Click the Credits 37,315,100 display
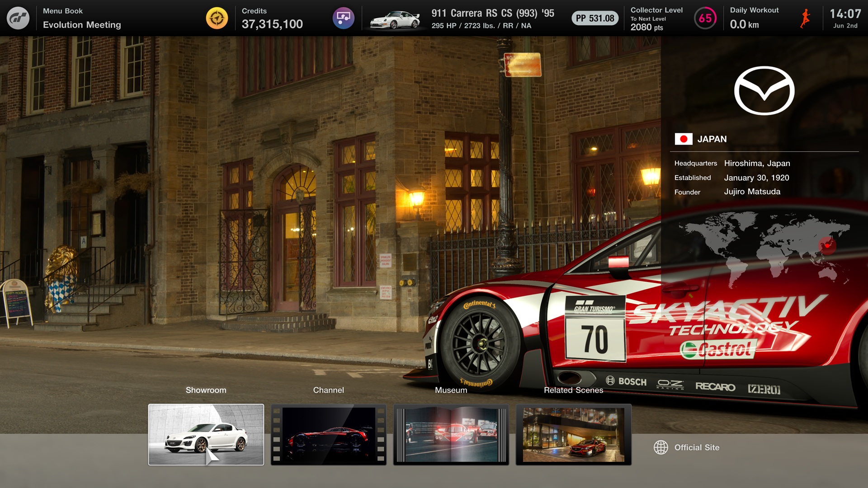This screenshot has width=868, height=488. coord(272,24)
